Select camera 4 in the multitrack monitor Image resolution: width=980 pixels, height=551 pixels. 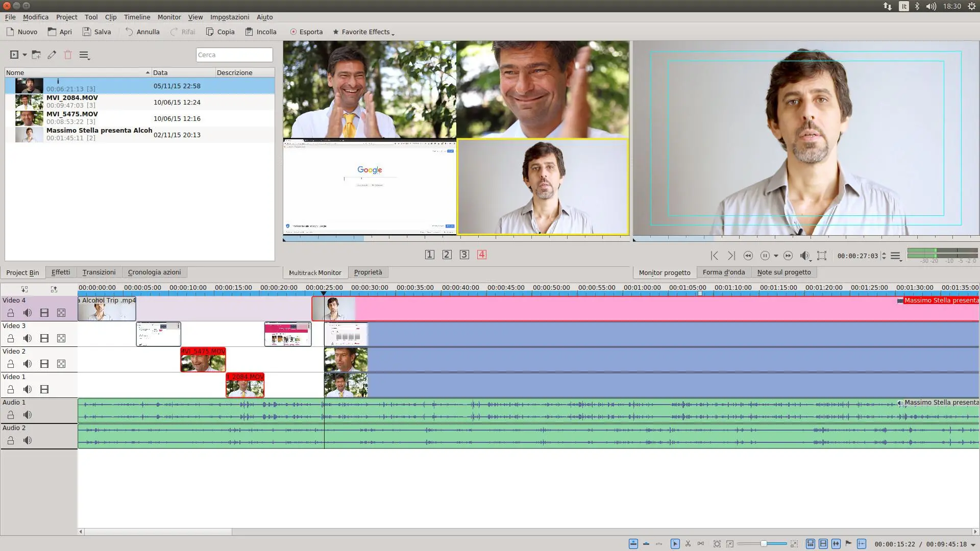click(x=481, y=255)
